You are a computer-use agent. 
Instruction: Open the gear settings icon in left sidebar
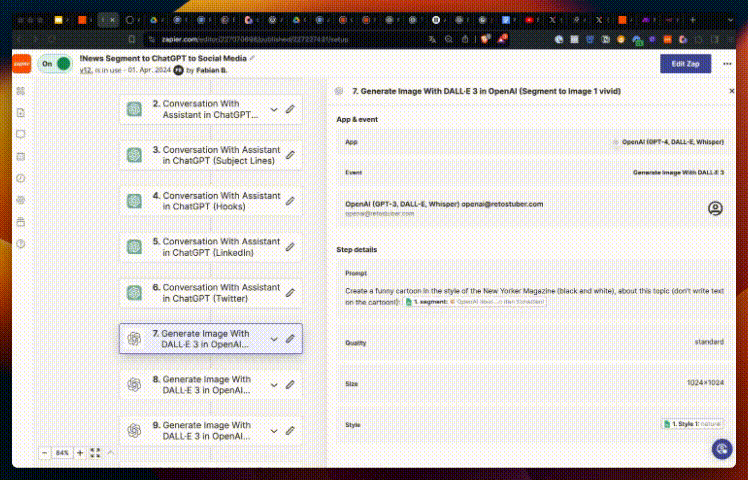[x=21, y=200]
